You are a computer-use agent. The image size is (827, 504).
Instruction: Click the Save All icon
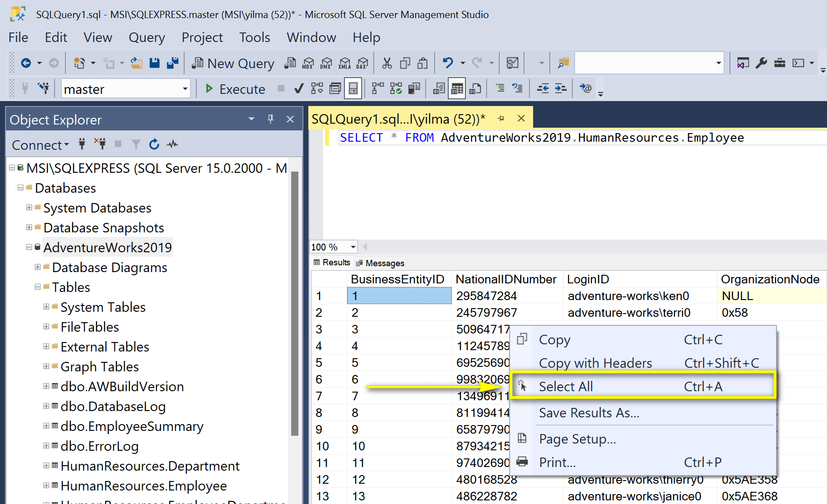click(172, 63)
